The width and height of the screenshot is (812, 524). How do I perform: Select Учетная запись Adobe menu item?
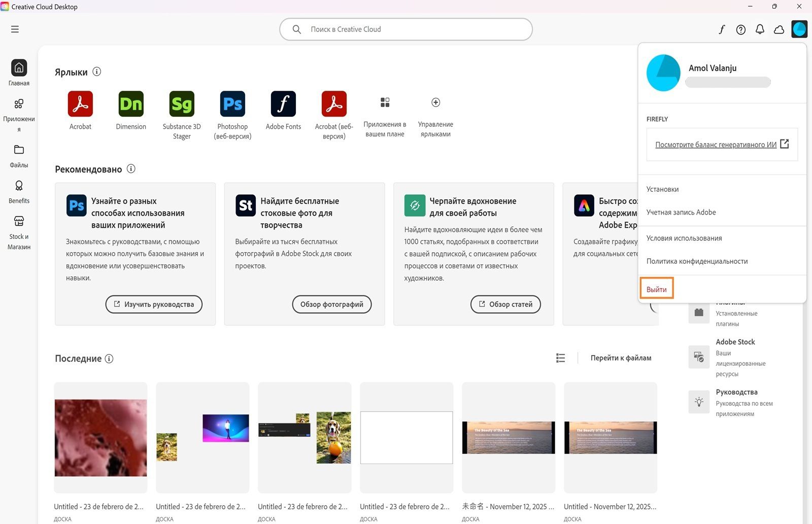point(722,212)
